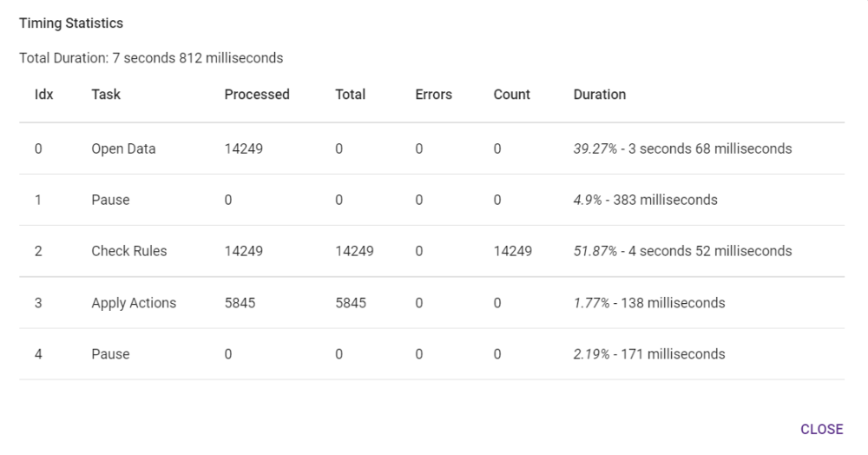Screen dimensions: 868x455
Task: Select the Apply Actions task name
Action: pos(134,303)
